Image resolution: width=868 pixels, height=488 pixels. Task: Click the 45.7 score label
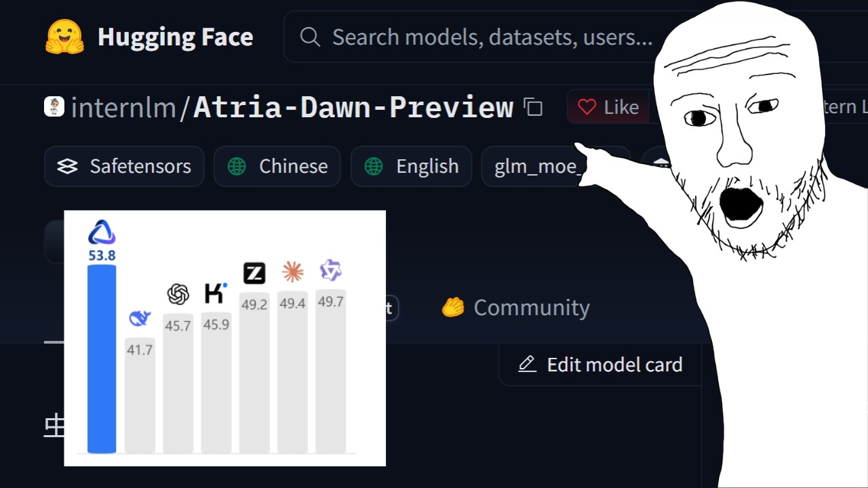pos(178,326)
